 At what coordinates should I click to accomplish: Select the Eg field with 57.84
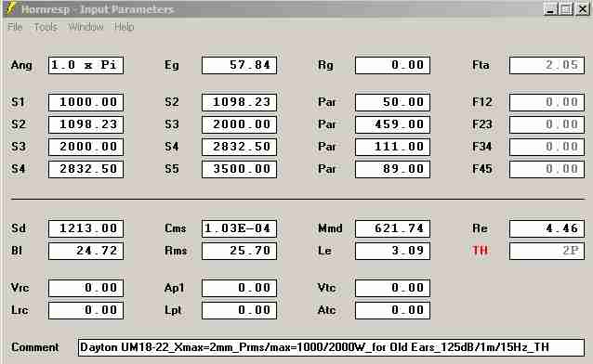click(240, 65)
